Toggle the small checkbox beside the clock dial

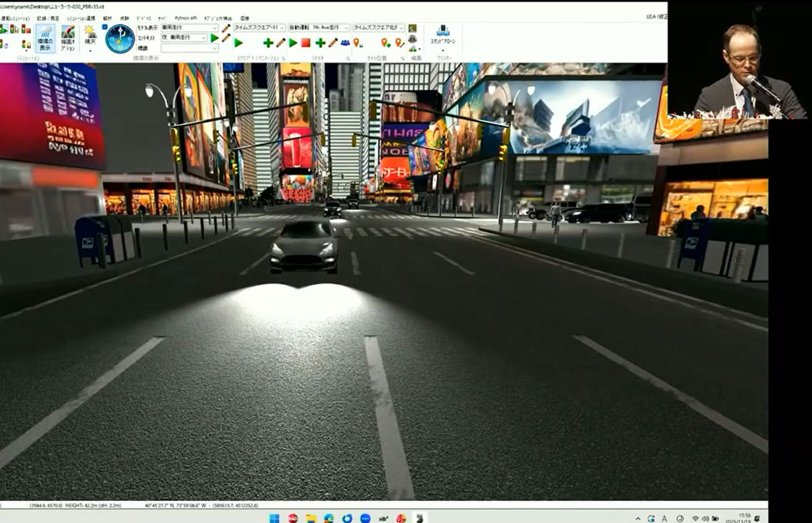(x=105, y=28)
